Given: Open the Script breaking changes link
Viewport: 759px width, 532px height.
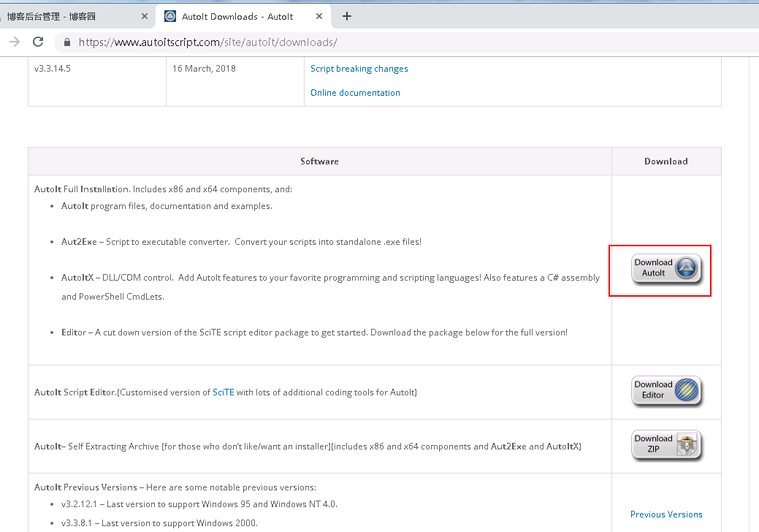Looking at the screenshot, I should 359,69.
